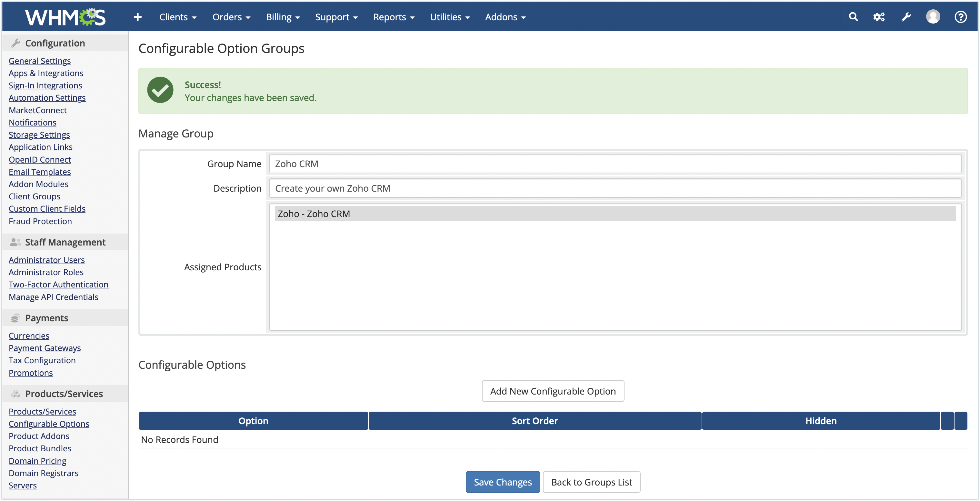This screenshot has width=980, height=501.
Task: Open the Support menu
Action: (336, 17)
